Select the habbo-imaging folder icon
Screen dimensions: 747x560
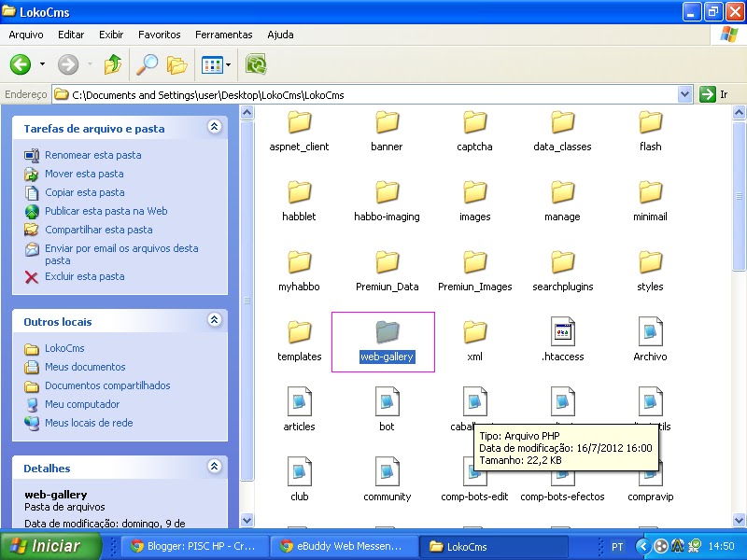387,192
